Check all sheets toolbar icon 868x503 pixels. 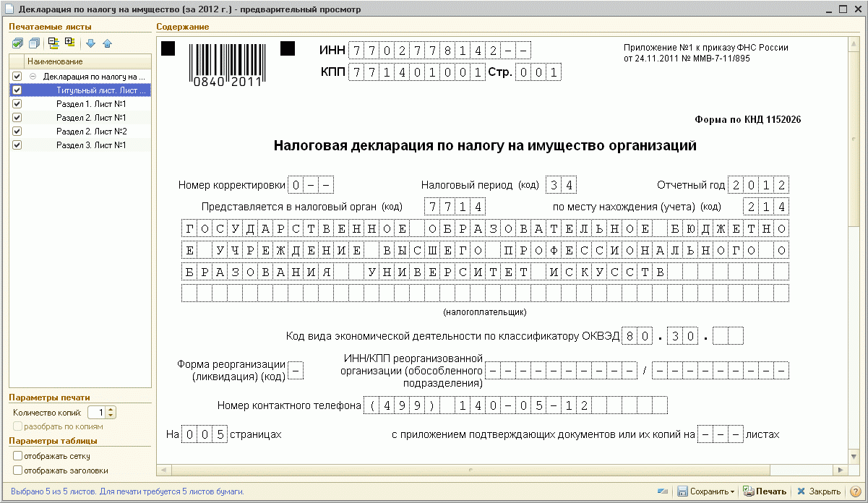pyautogui.click(x=17, y=43)
